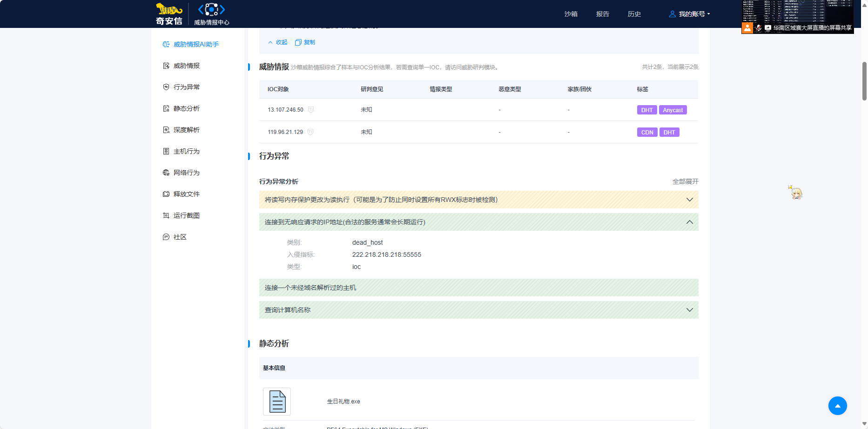Open the 沙箱 top navigation tab
Image resolution: width=868 pixels, height=429 pixels.
pos(571,14)
